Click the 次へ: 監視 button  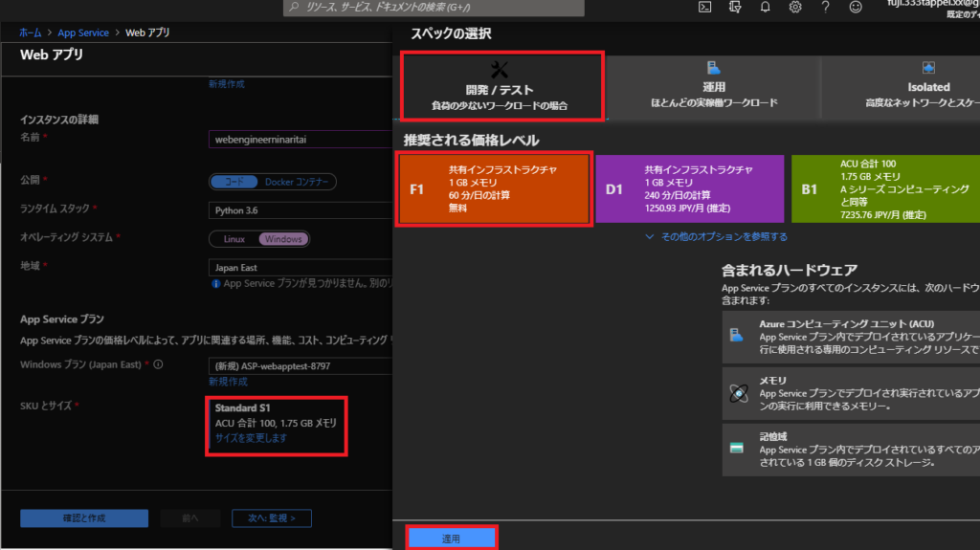271,518
